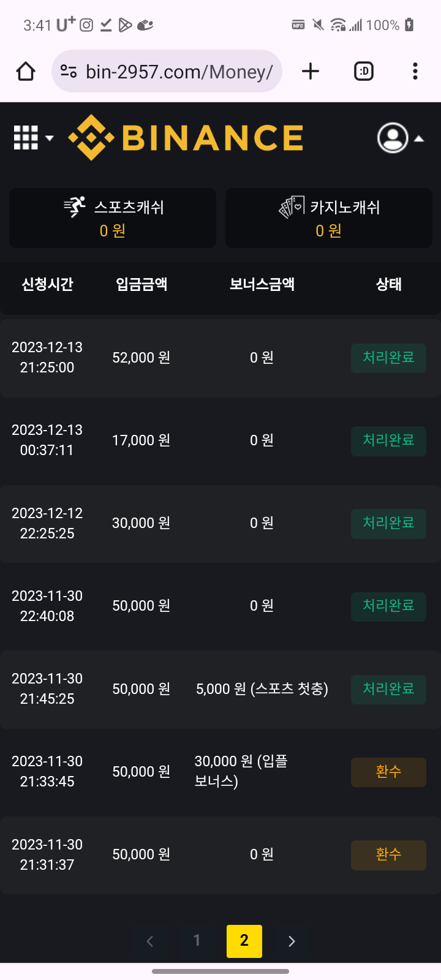Image resolution: width=441 pixels, height=980 pixels.
Task: Go to next page arrow
Action: [x=292, y=941]
